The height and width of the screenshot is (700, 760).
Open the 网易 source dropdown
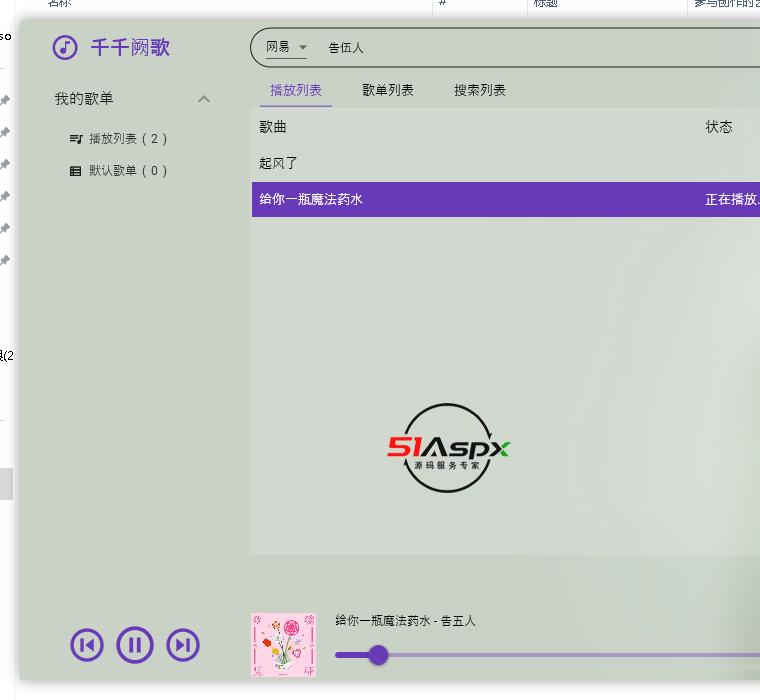[x=286, y=48]
